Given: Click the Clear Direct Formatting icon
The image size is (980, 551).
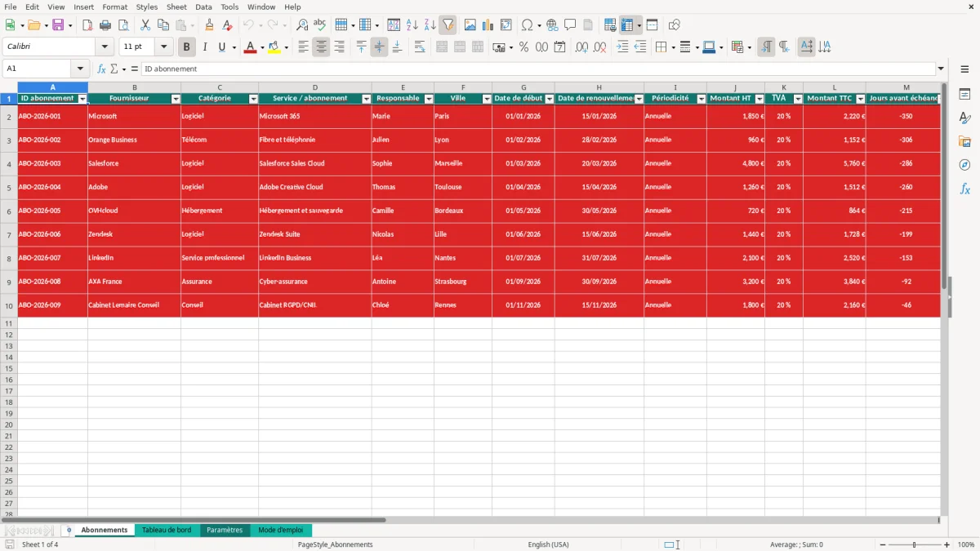Looking at the screenshot, I should (228, 25).
